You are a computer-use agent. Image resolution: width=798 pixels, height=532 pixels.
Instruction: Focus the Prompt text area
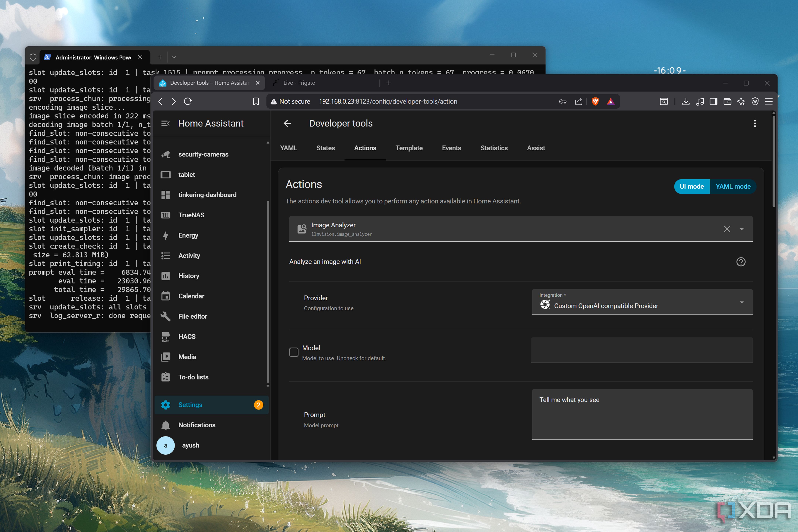(642, 415)
